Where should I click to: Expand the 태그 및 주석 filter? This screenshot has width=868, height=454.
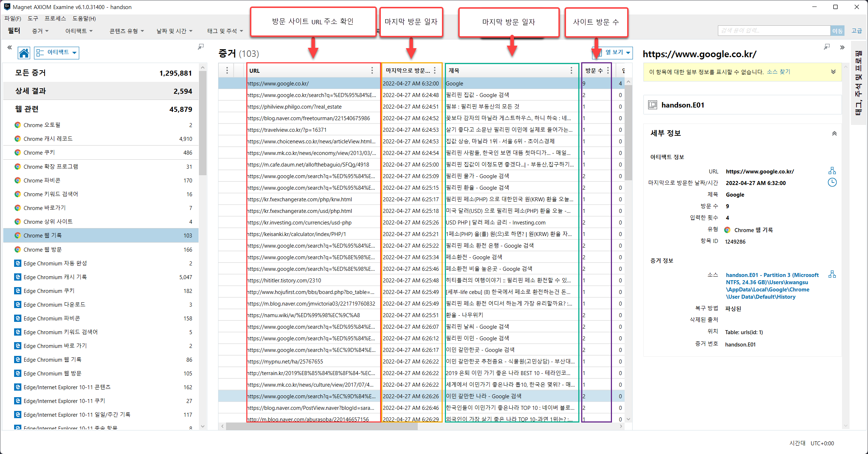[x=225, y=31]
